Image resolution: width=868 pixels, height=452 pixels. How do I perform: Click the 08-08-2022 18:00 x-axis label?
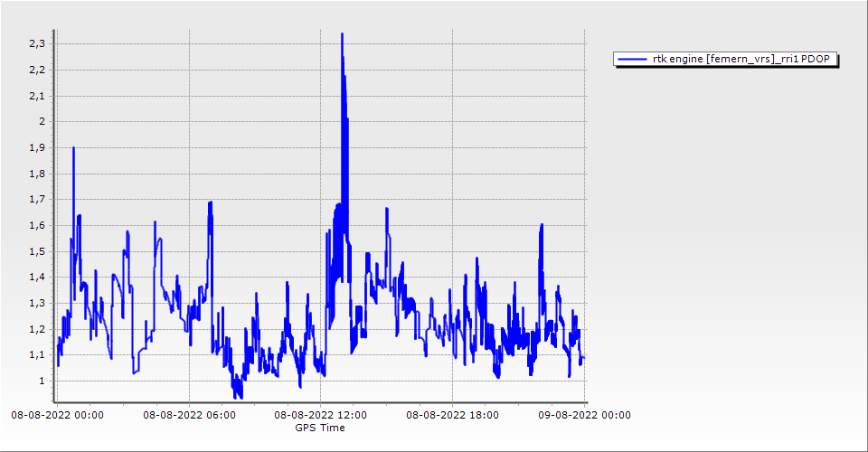[x=453, y=416]
